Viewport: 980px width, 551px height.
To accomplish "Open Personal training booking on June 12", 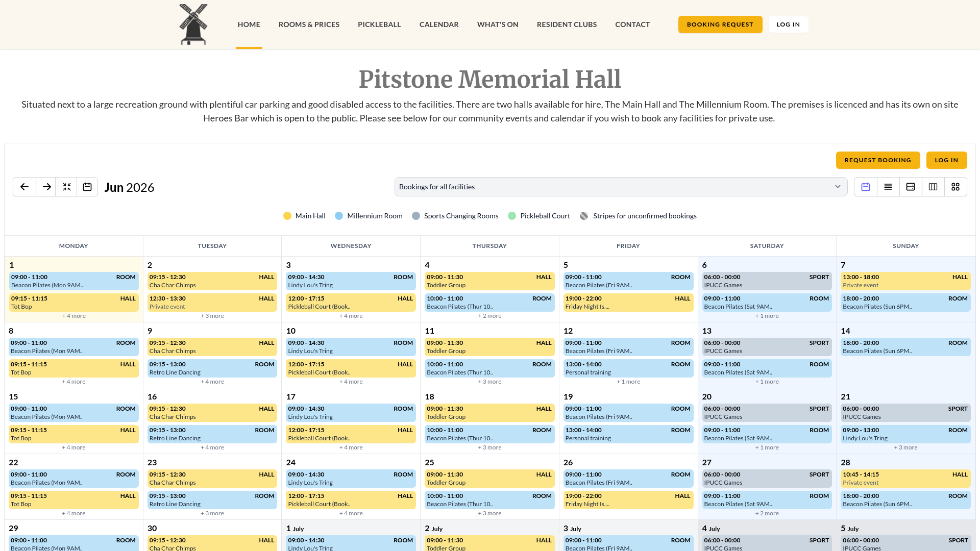I will (628, 368).
